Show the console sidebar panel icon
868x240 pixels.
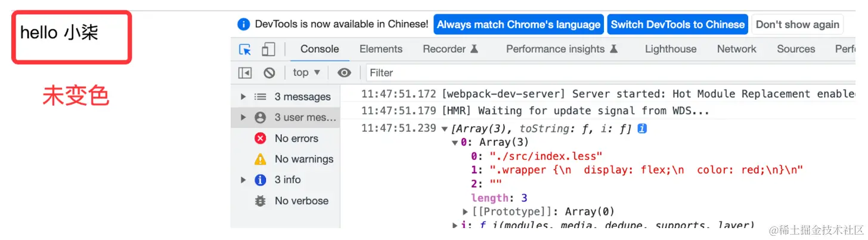(245, 73)
